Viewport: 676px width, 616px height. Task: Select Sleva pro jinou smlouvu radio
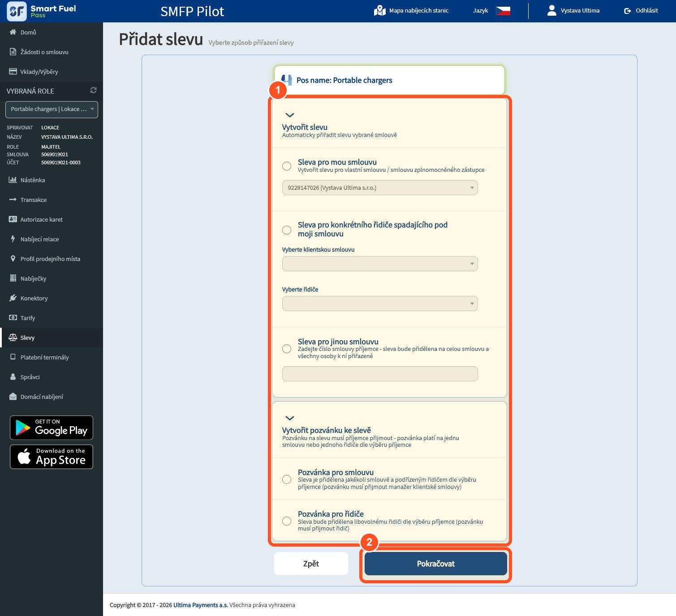pos(287,349)
